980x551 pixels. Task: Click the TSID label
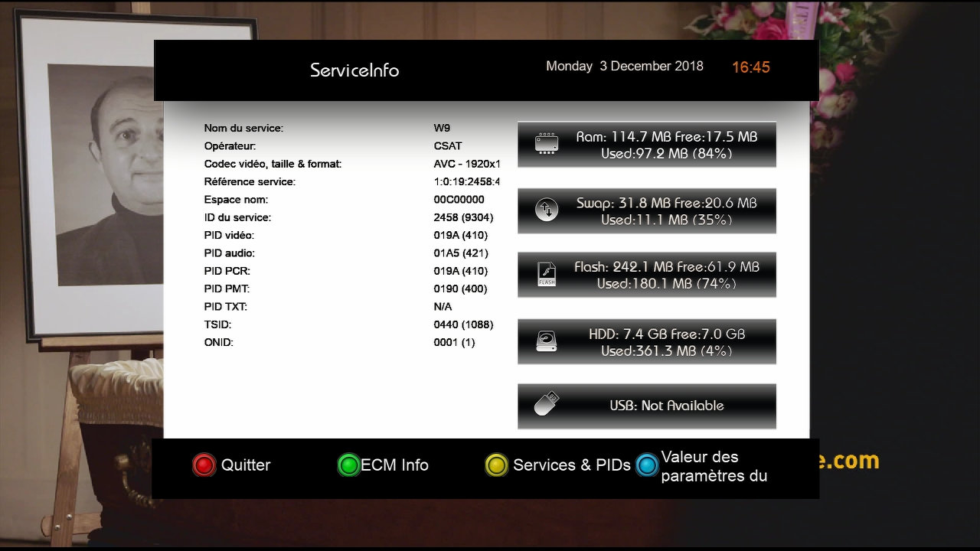point(218,324)
